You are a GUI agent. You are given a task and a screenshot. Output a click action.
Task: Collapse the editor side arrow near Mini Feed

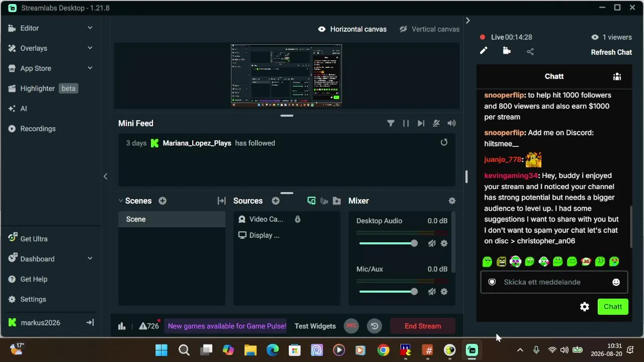[105, 176]
